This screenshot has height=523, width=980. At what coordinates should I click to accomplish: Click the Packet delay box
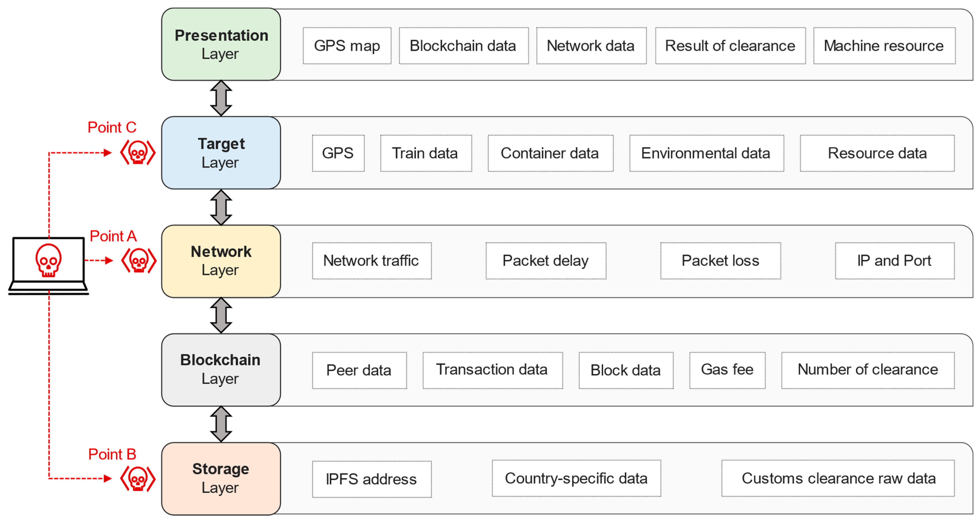point(546,261)
